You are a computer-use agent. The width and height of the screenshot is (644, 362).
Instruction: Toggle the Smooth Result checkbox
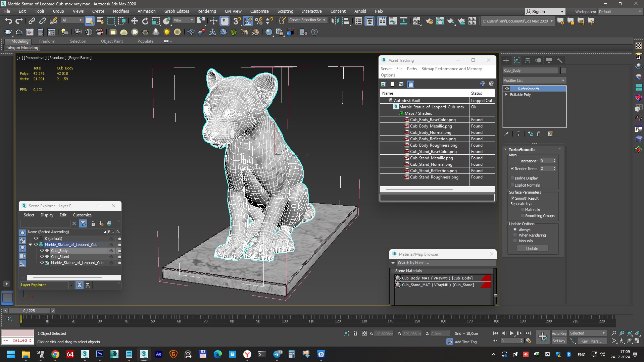point(513,198)
